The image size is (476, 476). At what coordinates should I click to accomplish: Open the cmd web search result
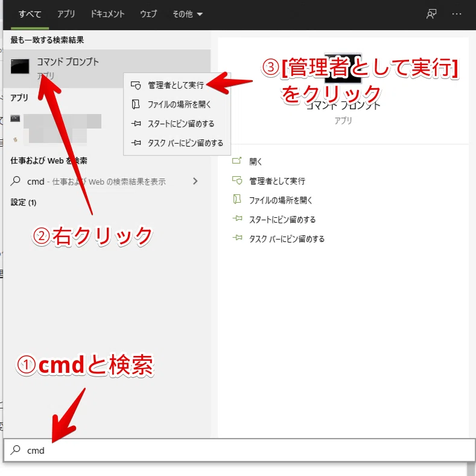[x=107, y=182]
